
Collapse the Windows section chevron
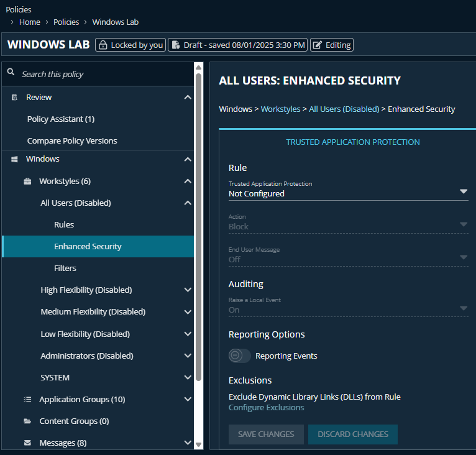coord(188,159)
